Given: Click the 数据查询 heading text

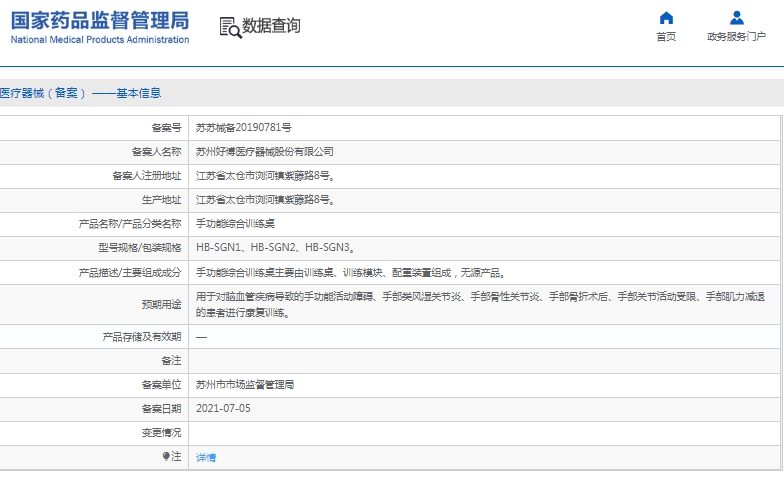Looking at the screenshot, I should click(x=271, y=26).
